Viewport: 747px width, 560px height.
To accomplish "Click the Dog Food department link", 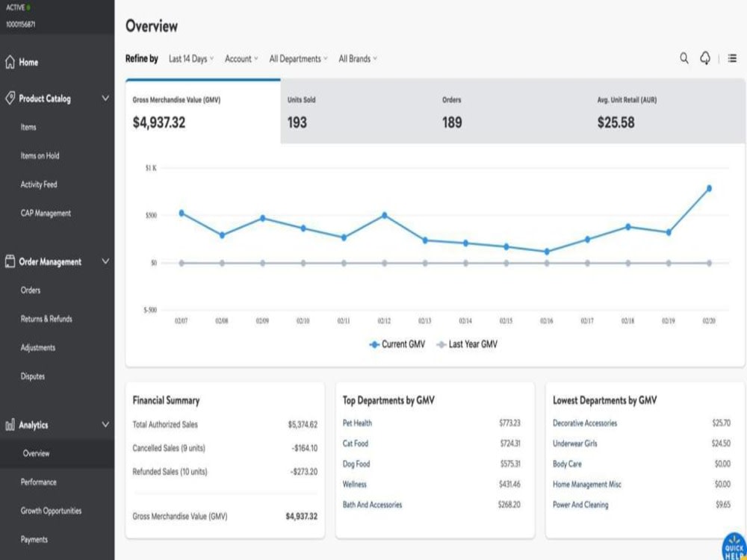I will [356, 464].
